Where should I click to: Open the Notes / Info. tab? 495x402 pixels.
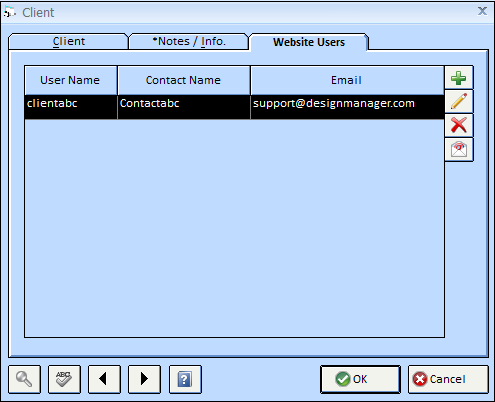(189, 41)
